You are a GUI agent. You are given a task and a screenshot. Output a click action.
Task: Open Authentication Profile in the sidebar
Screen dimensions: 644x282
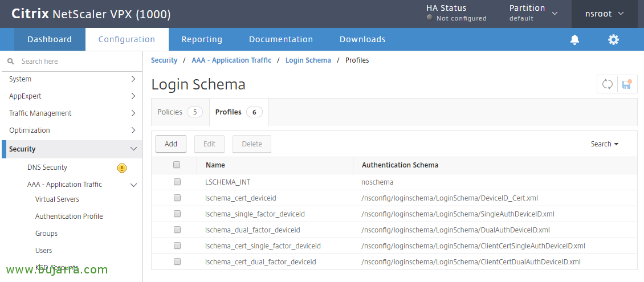pyautogui.click(x=69, y=216)
